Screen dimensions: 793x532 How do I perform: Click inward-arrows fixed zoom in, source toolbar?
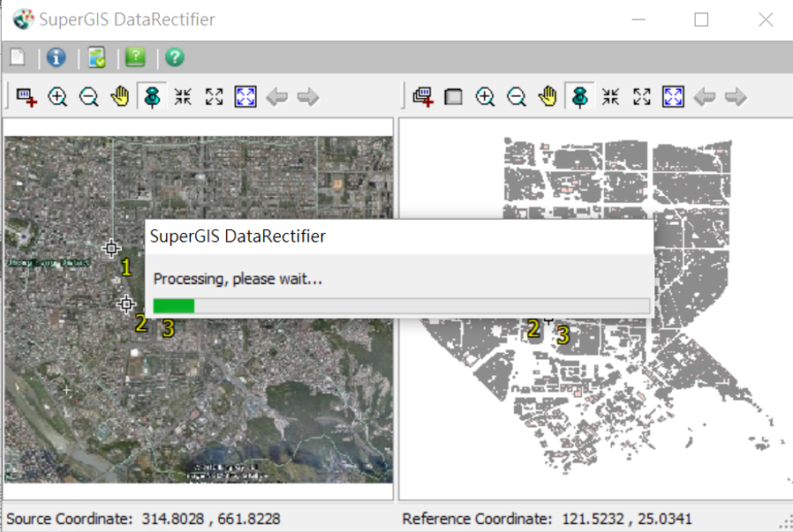pos(183,96)
